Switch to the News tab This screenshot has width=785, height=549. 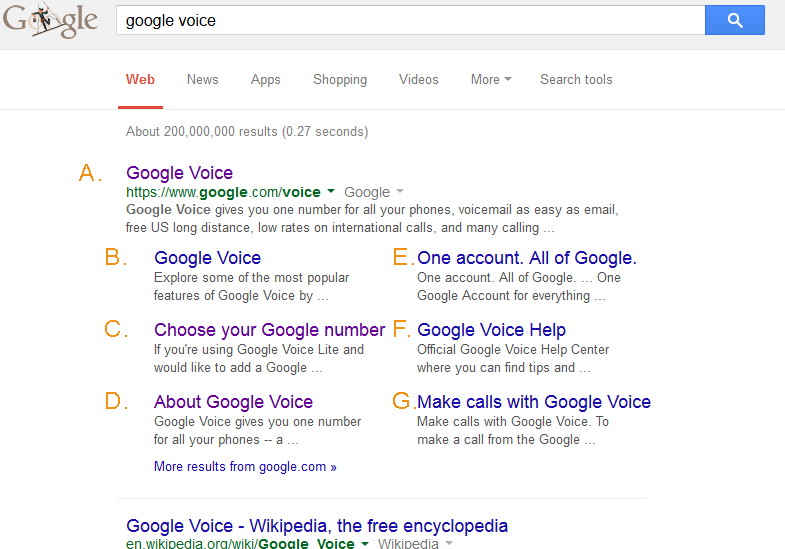point(203,79)
